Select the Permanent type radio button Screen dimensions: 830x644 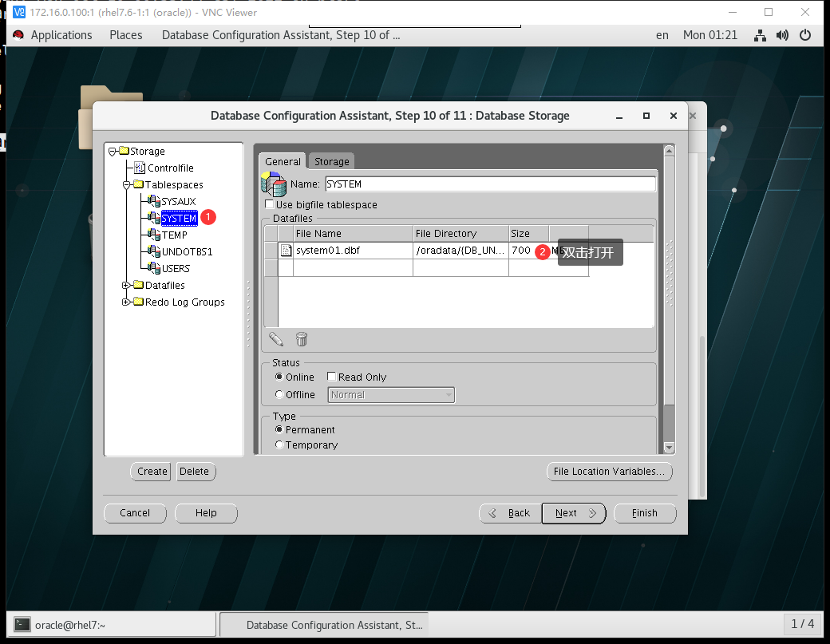(279, 429)
